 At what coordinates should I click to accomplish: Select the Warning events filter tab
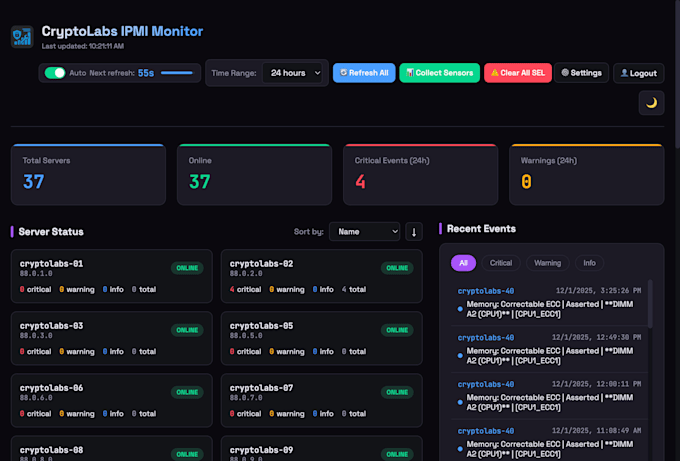[547, 263]
